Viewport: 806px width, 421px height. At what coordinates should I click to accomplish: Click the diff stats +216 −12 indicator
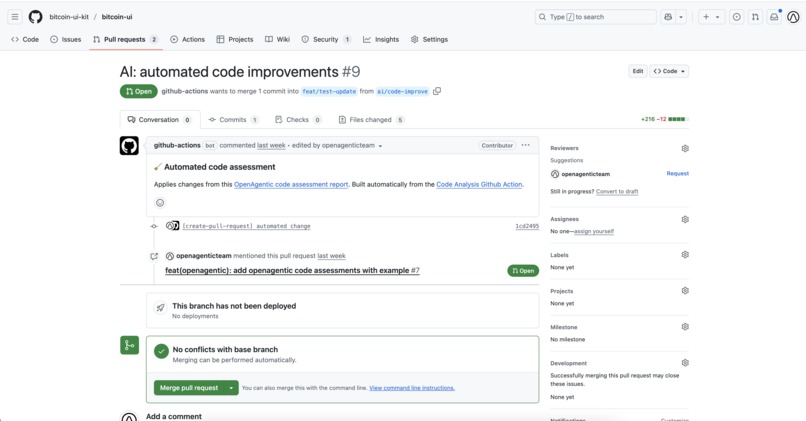pyautogui.click(x=663, y=119)
